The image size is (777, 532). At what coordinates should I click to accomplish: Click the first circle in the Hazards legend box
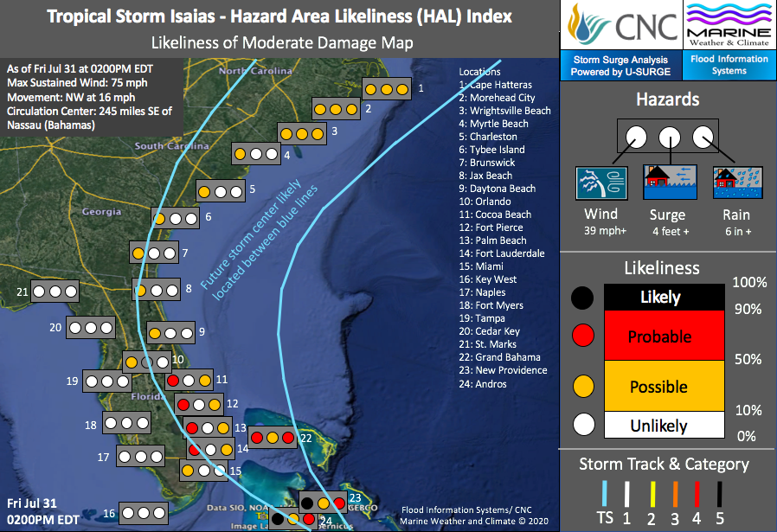(636, 138)
